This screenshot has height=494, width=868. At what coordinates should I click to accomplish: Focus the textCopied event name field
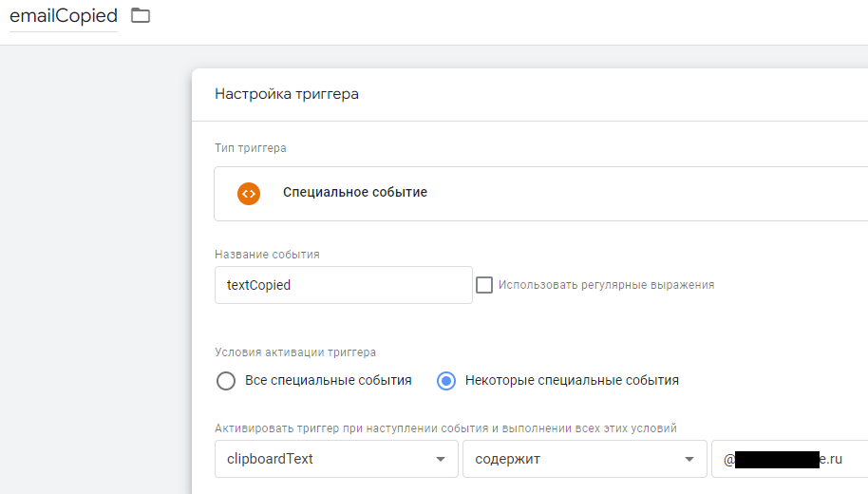[343, 285]
